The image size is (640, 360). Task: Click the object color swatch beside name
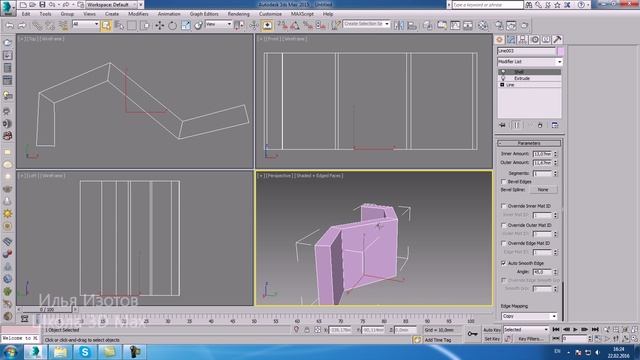(560, 51)
